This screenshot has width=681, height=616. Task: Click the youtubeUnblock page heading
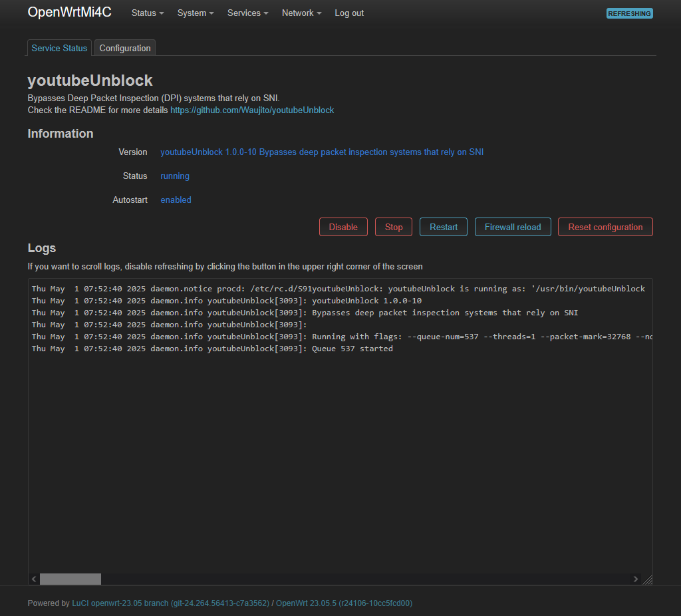(x=90, y=80)
